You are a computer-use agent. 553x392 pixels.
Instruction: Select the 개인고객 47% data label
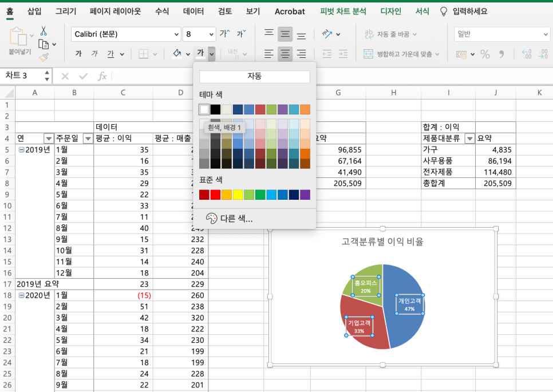click(409, 304)
